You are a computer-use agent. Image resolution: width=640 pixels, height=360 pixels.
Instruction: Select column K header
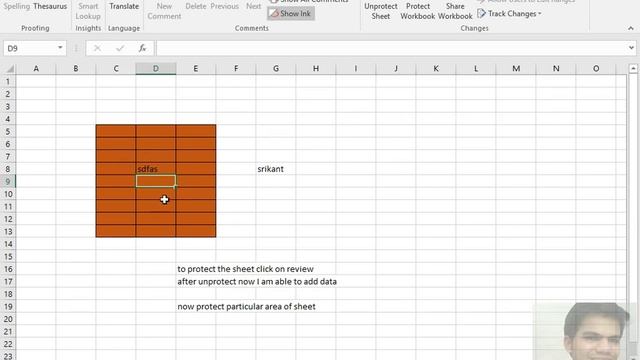[436, 69]
